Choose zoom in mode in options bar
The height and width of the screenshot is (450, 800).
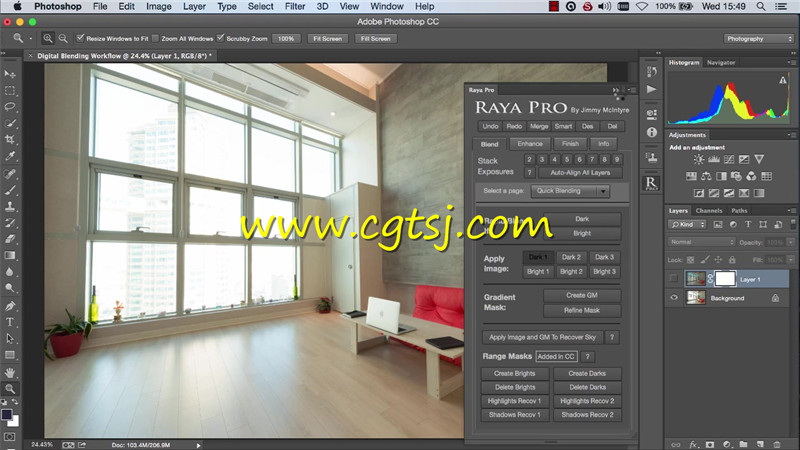click(x=47, y=38)
